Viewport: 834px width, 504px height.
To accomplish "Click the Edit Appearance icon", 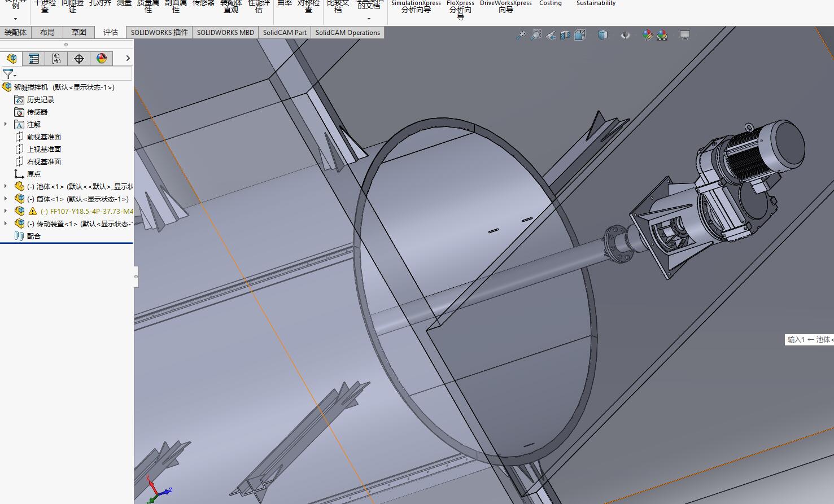I will (x=647, y=35).
